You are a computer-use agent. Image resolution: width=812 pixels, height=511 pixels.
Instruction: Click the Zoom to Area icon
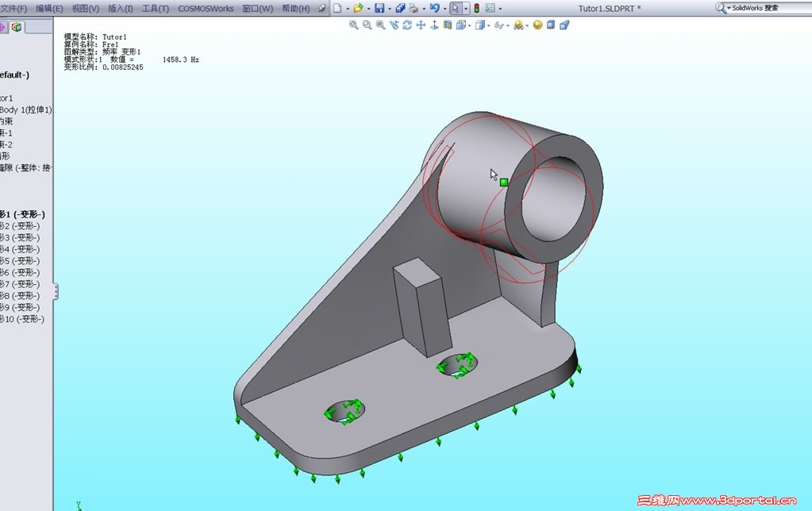pyautogui.click(x=368, y=25)
